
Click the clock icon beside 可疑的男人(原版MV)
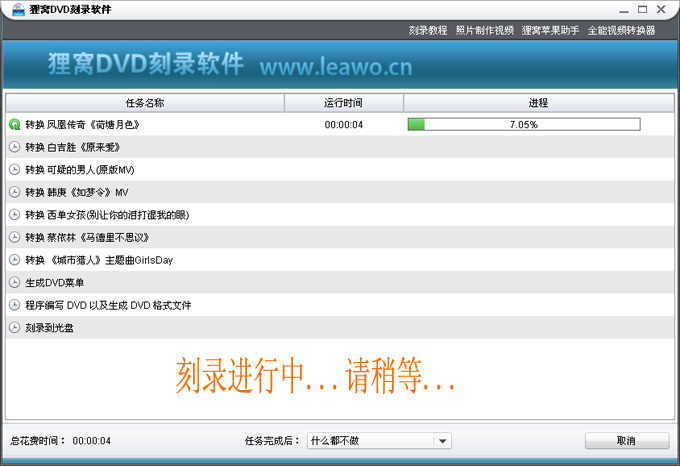(14, 169)
